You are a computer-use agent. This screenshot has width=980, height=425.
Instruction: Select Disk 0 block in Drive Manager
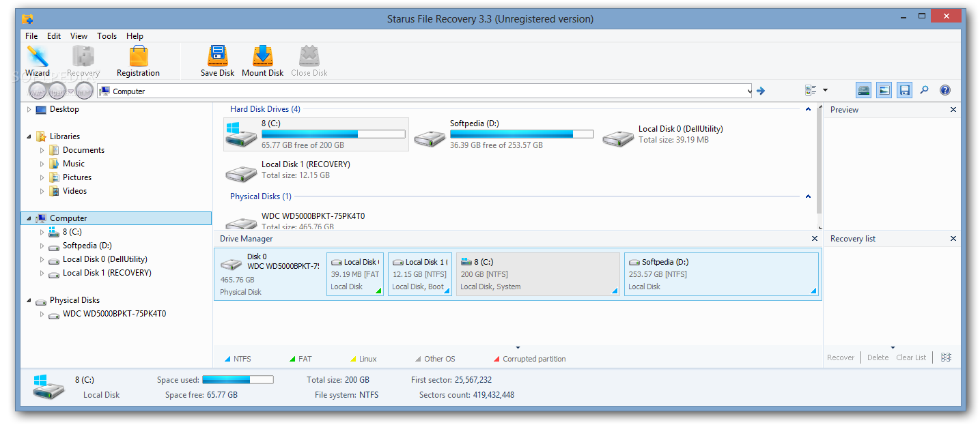pyautogui.click(x=270, y=274)
